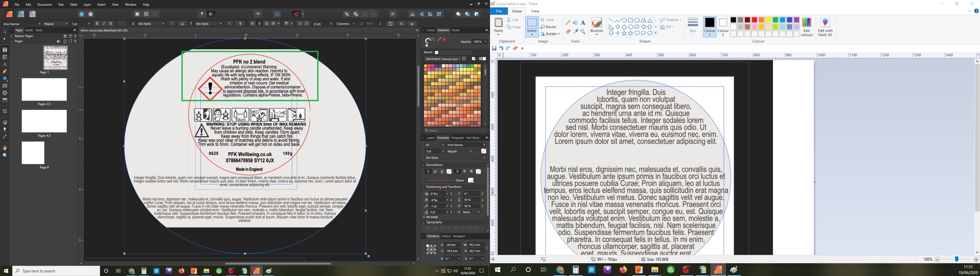Click Resize in Paint's Image group

548,27
